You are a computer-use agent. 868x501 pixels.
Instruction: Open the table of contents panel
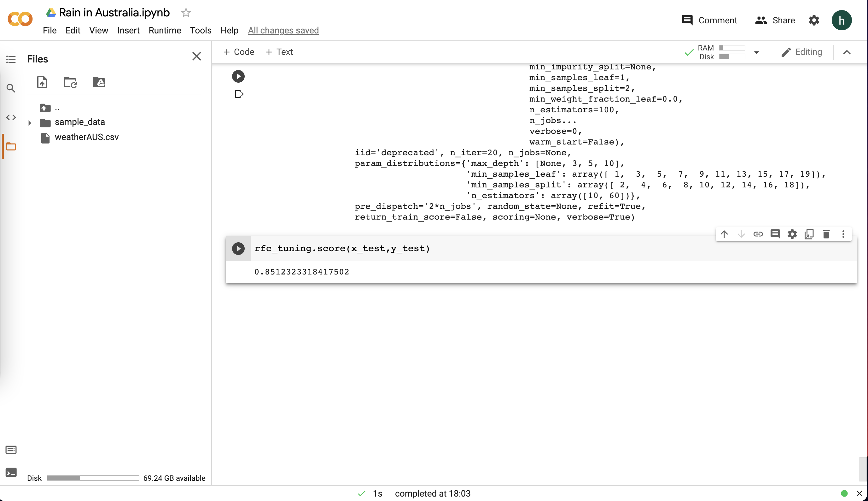(x=11, y=59)
